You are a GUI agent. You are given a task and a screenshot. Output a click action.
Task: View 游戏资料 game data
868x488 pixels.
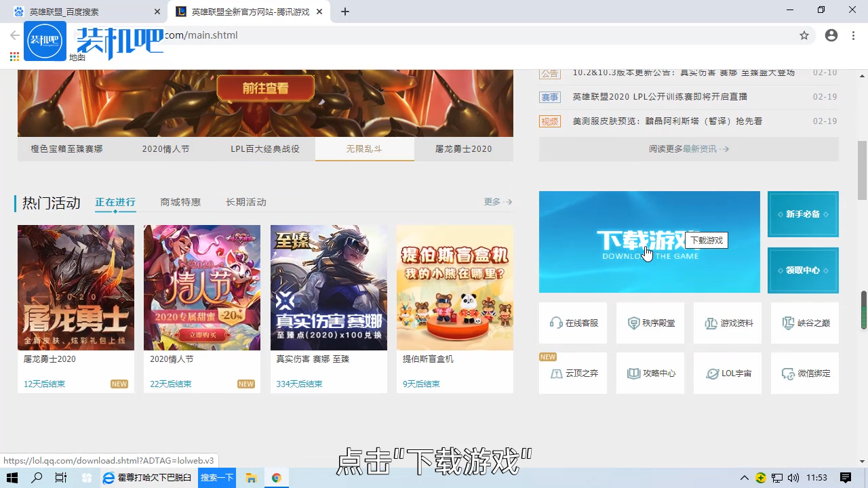pos(727,323)
